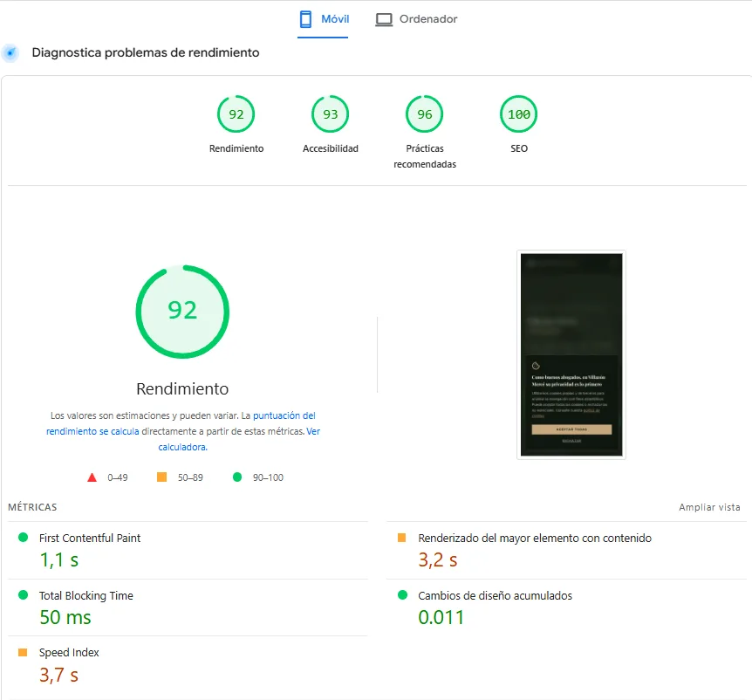Click the '50–89' legend range text
Image resolution: width=752 pixels, height=700 pixels.
(x=190, y=477)
